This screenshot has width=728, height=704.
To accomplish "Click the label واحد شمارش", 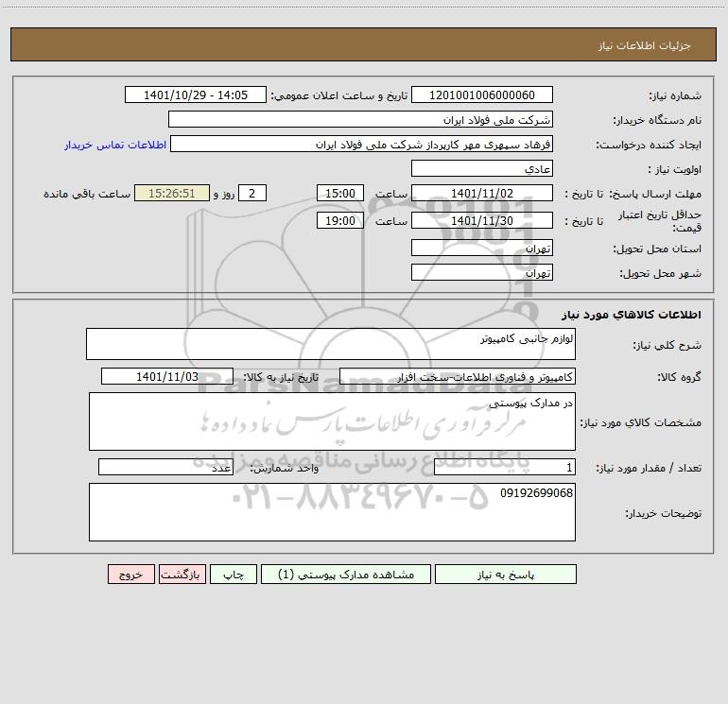I will pos(285,469).
